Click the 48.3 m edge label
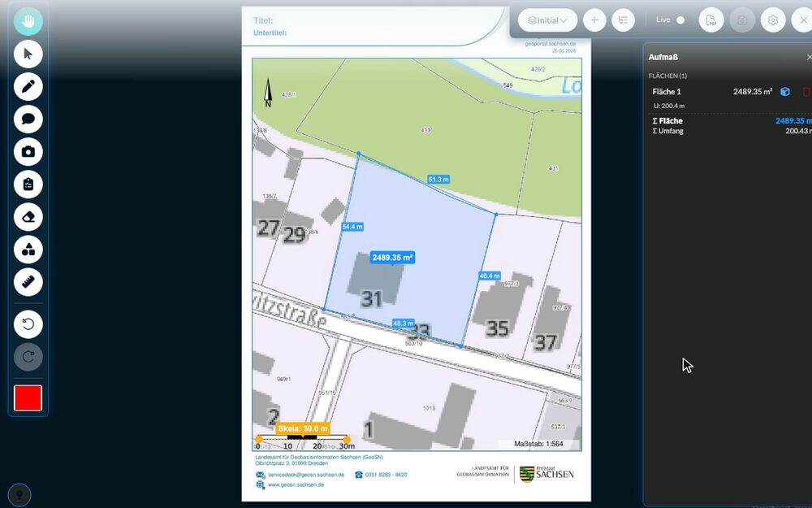The image size is (812, 508). click(x=404, y=323)
